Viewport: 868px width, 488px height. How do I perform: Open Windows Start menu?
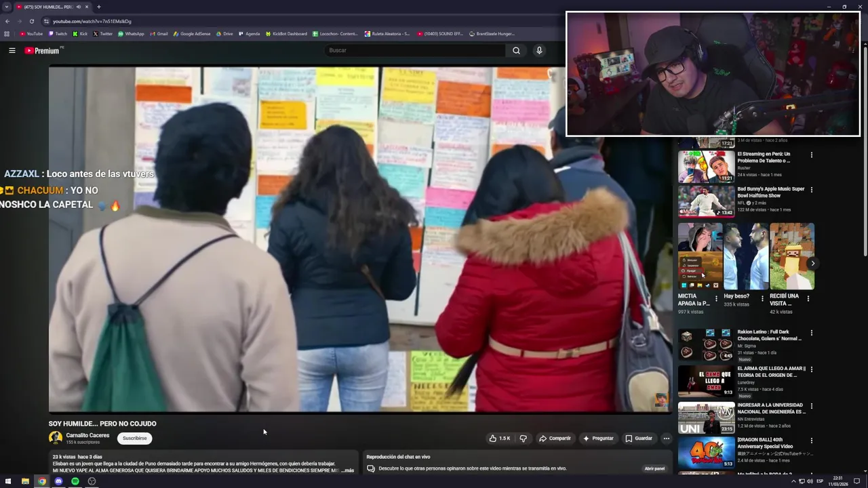[x=8, y=481]
